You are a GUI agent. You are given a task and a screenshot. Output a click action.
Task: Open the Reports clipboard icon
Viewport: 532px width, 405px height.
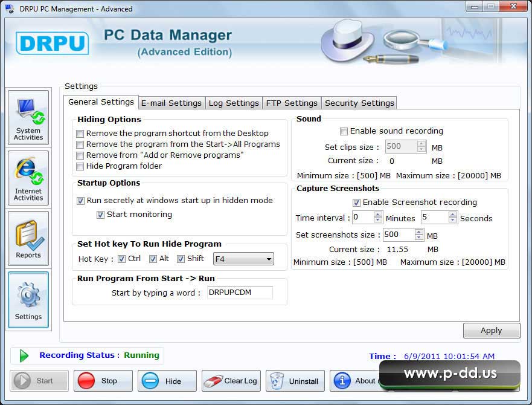point(28,238)
